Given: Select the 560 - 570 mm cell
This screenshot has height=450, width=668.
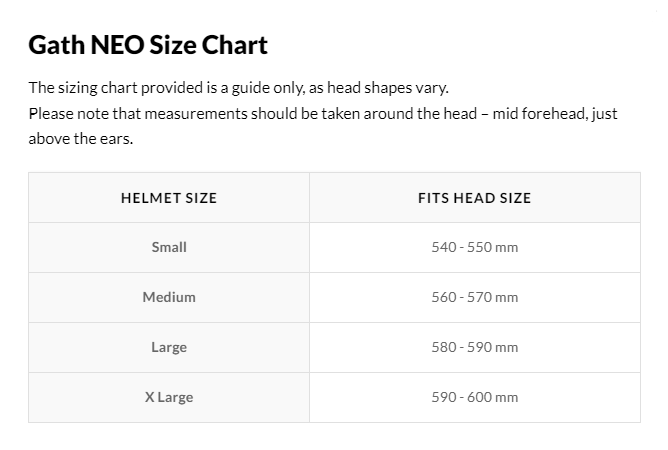Looking at the screenshot, I should click(x=475, y=297).
